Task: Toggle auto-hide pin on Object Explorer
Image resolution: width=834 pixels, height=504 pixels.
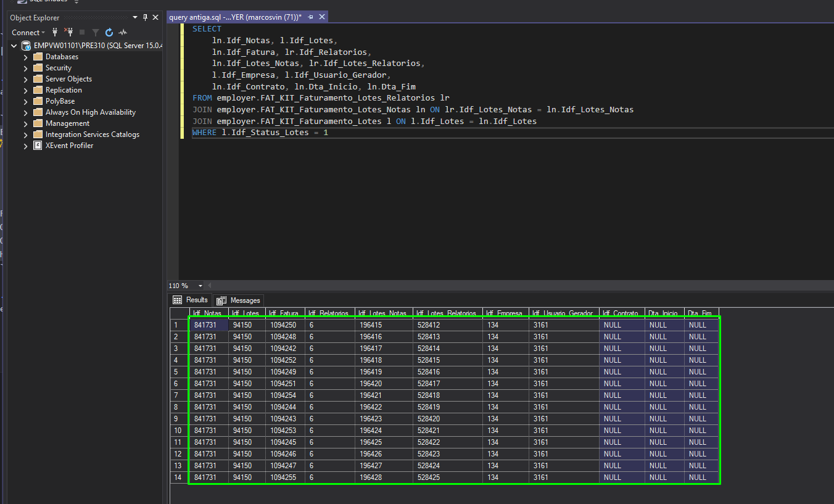Action: click(146, 18)
